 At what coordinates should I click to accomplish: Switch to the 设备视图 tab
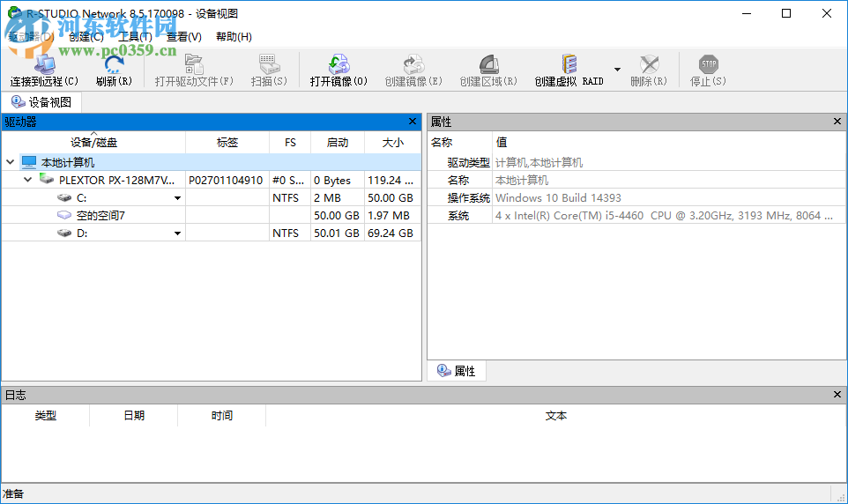pos(41,102)
